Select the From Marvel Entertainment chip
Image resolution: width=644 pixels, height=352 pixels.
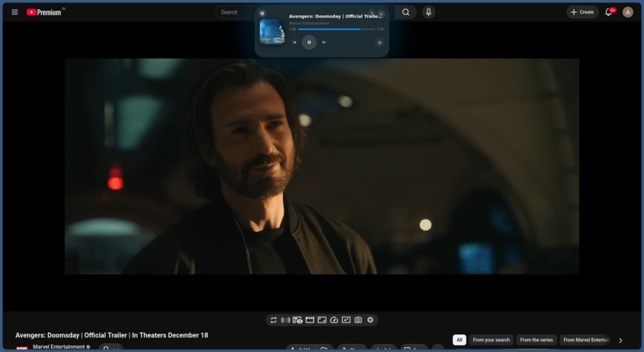(x=586, y=340)
